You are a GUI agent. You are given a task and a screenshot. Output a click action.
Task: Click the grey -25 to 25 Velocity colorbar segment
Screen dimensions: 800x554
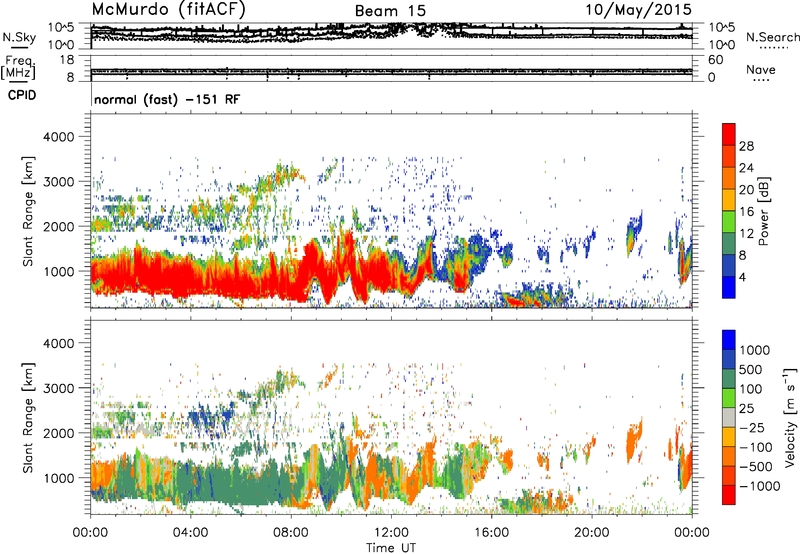click(729, 417)
